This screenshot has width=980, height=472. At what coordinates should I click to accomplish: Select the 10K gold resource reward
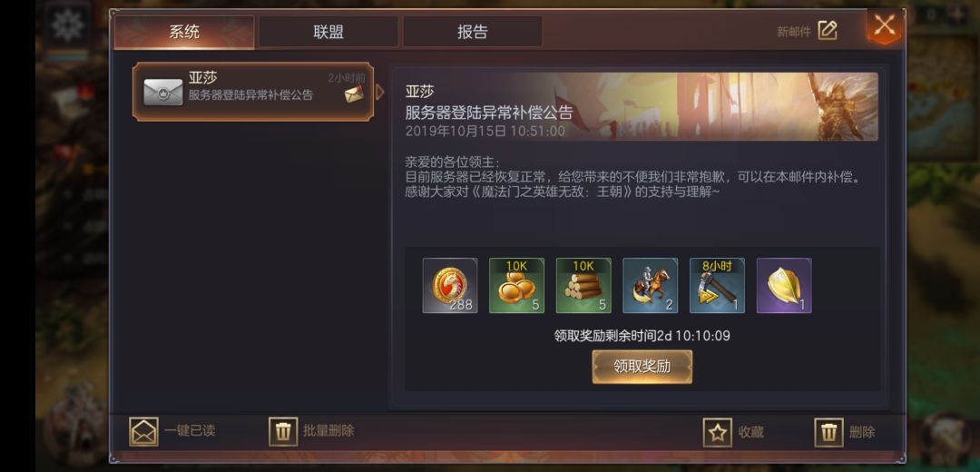pyautogui.click(x=516, y=286)
